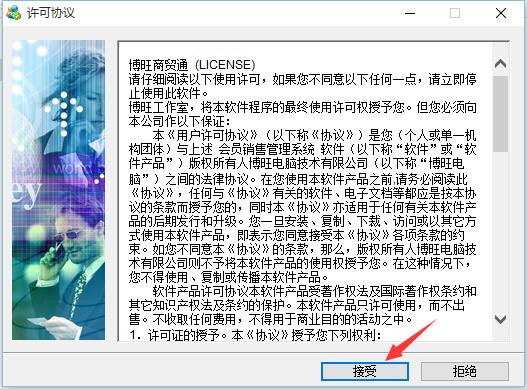Click the 拒绝 (Reject) button
This screenshot has width=527, height=389.
click(x=465, y=371)
